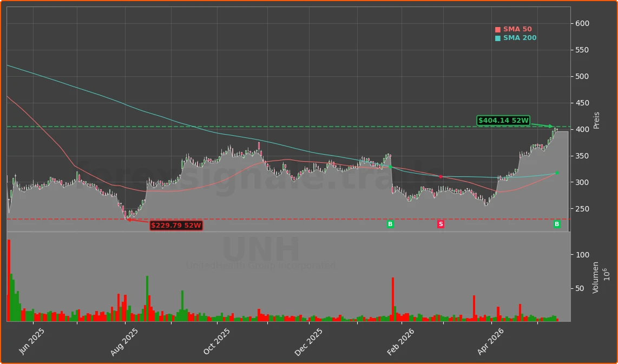Click the 600 price axis tick
618x364 pixels.
(x=582, y=24)
